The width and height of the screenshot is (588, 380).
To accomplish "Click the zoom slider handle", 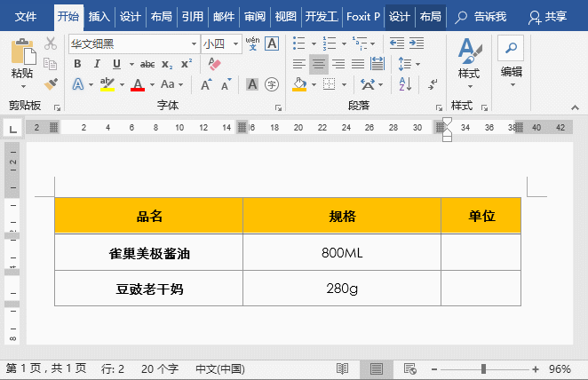I will point(483,368).
